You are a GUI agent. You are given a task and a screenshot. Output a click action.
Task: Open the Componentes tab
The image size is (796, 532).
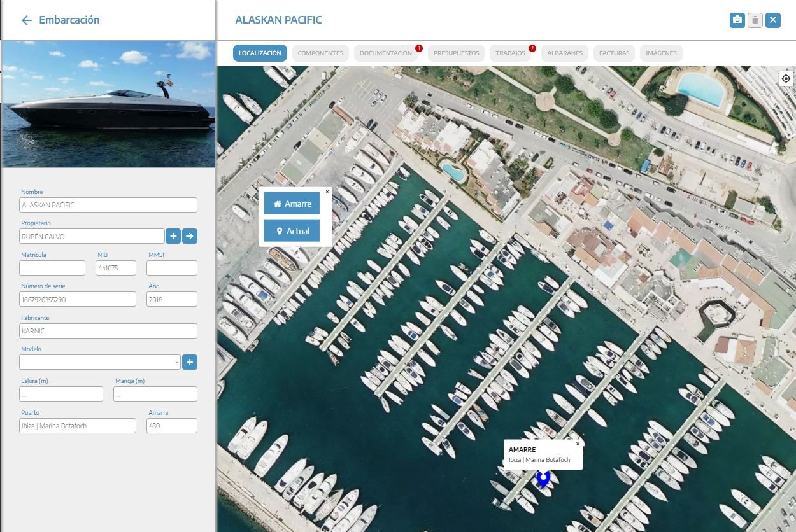coord(320,53)
